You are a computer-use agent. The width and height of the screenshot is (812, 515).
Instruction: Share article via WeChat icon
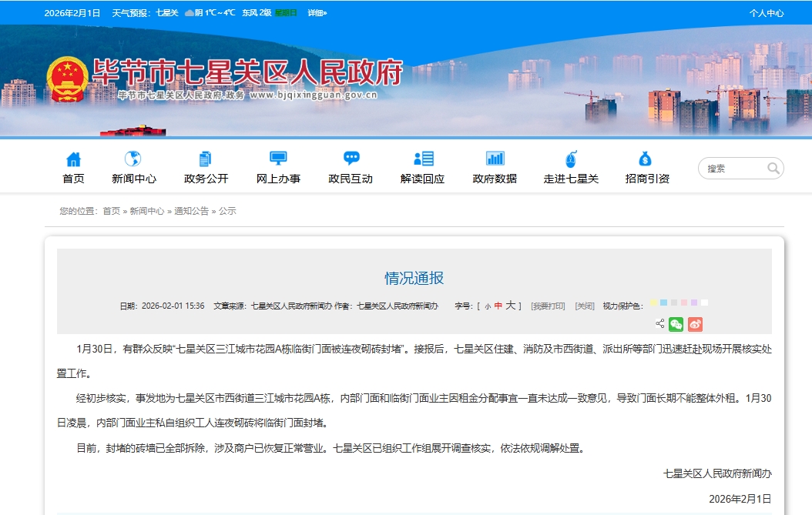click(x=676, y=324)
